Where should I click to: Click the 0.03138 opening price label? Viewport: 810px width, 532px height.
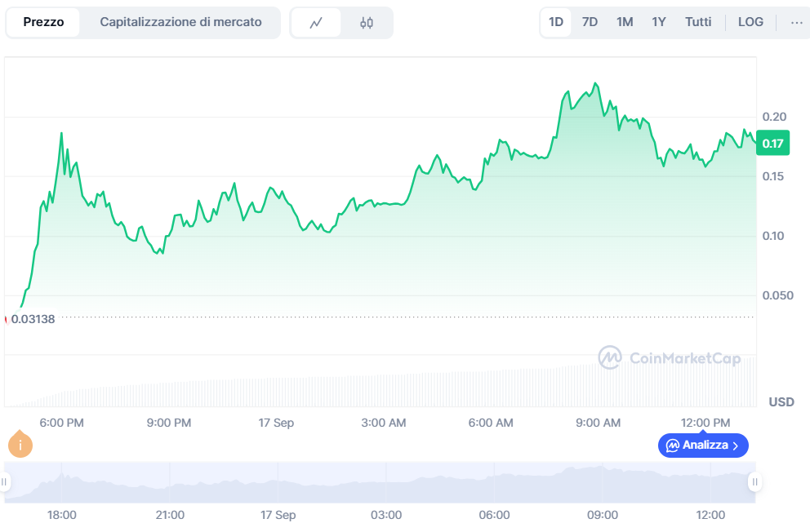[33, 319]
